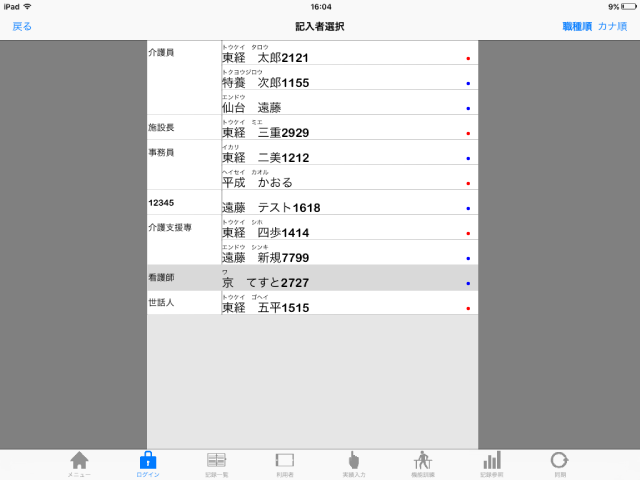Sort list by カナ順
This screenshot has width=640, height=480.
point(612,26)
